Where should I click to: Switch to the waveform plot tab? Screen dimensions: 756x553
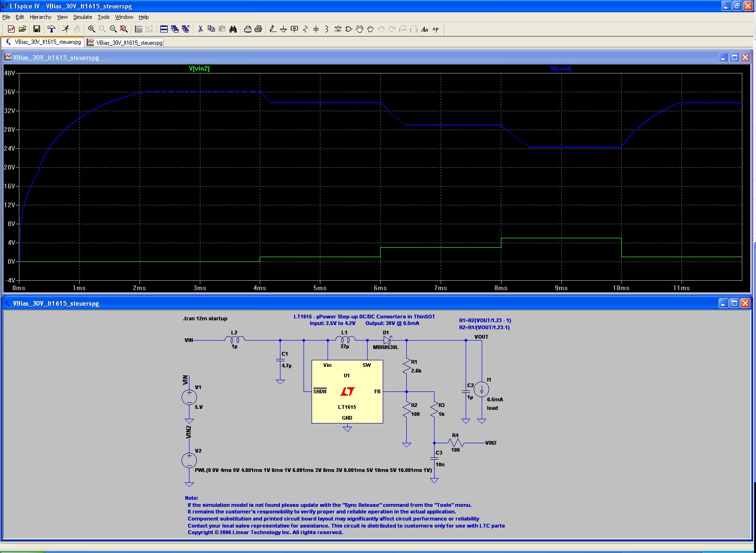coord(125,42)
